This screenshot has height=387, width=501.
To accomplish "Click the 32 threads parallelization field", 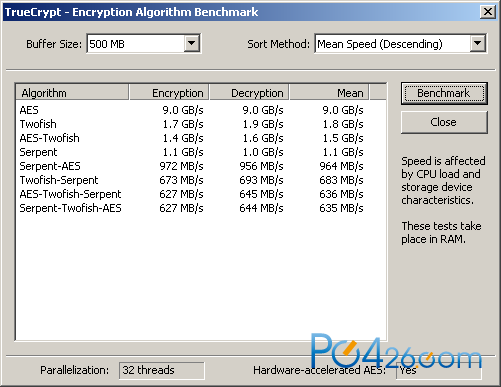I will 162,370.
